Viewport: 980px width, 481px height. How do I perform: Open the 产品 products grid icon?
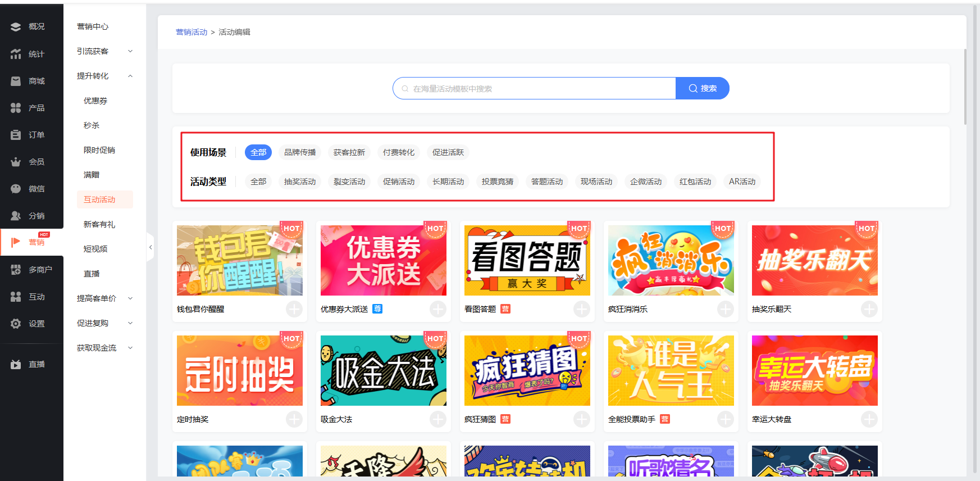16,108
